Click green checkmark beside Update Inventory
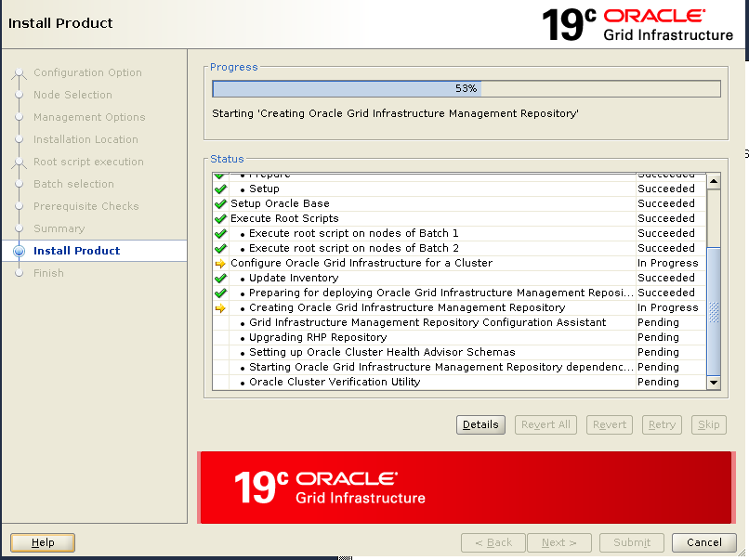The width and height of the screenshot is (749, 560). [x=220, y=278]
